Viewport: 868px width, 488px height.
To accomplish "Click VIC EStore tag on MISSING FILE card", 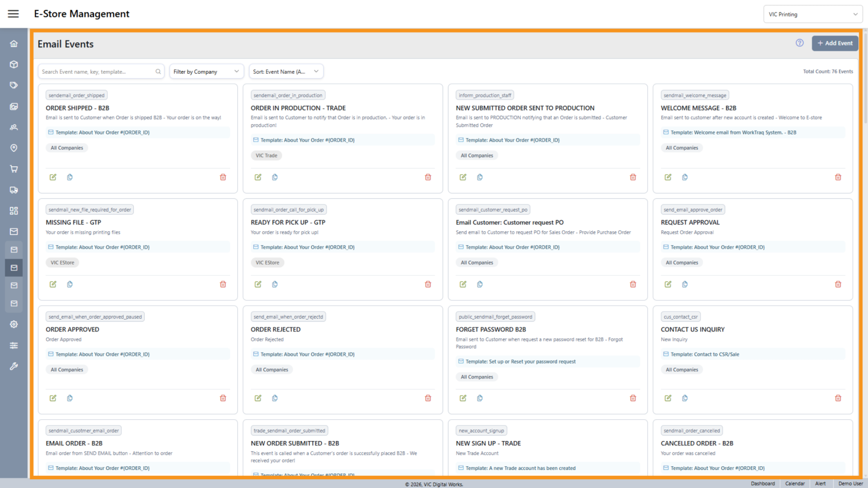I will [x=63, y=262].
